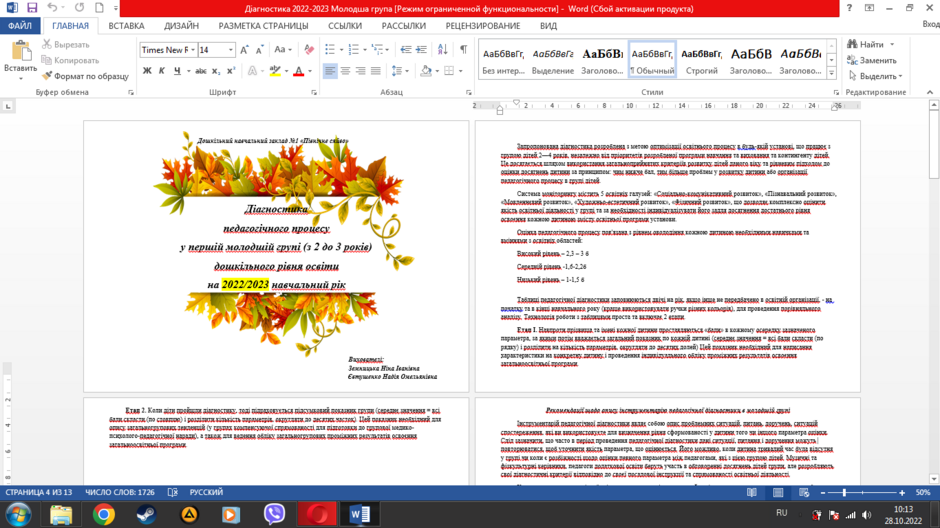This screenshot has width=940, height=528.
Task: Show paragraph marks with pilcrow icon
Action: point(463,50)
